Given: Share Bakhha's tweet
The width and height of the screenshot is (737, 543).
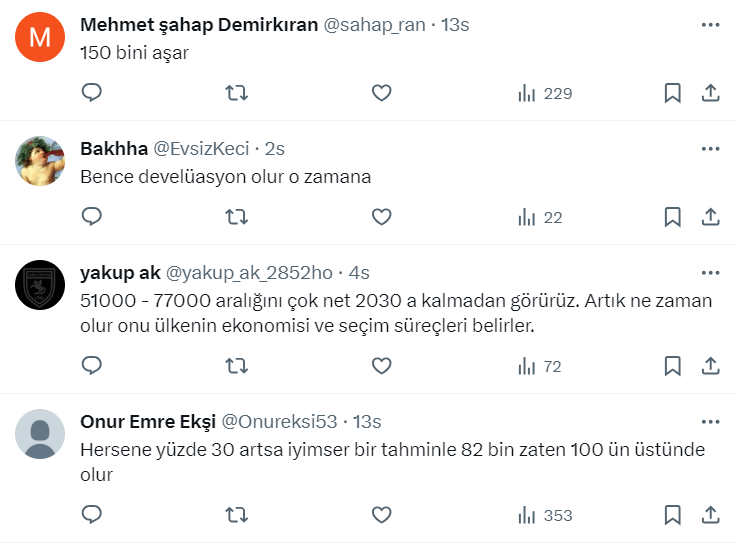Looking at the screenshot, I should click(711, 216).
